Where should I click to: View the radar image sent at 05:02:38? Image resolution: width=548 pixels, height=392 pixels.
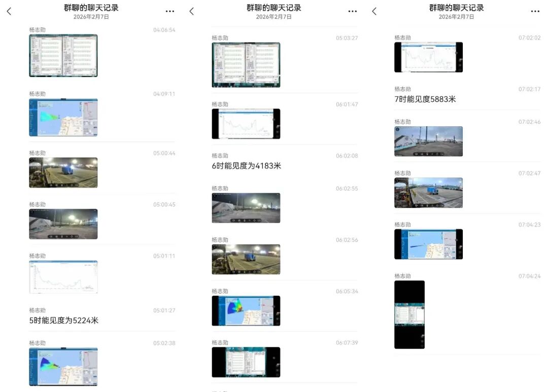(63, 366)
